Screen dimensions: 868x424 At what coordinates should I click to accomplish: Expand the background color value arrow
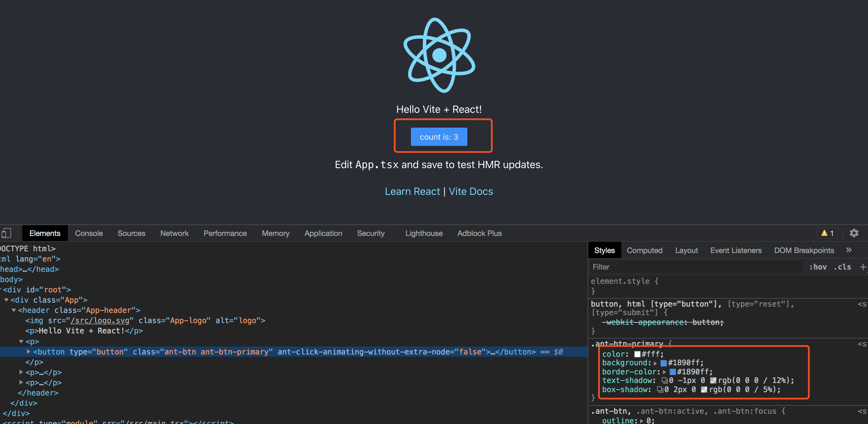tap(655, 363)
